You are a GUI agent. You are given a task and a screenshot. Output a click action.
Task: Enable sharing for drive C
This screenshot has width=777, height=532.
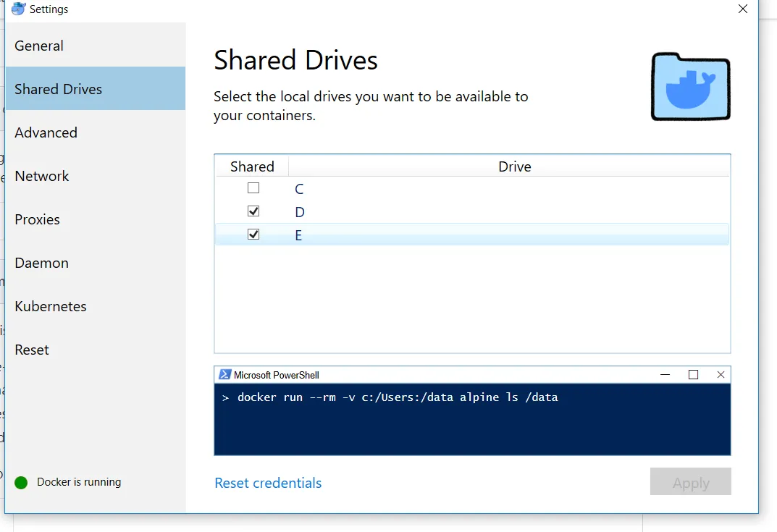coord(253,188)
